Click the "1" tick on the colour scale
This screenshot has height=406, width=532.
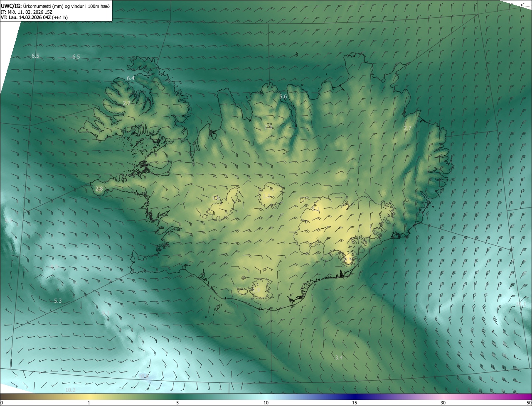pos(89,403)
